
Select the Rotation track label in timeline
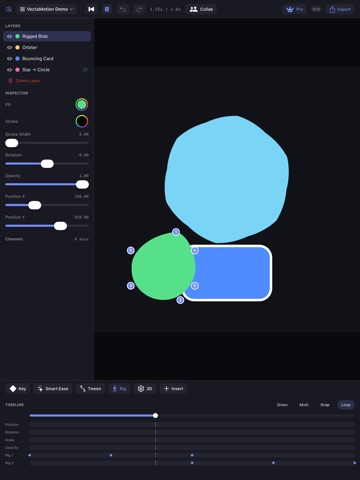tap(12, 432)
